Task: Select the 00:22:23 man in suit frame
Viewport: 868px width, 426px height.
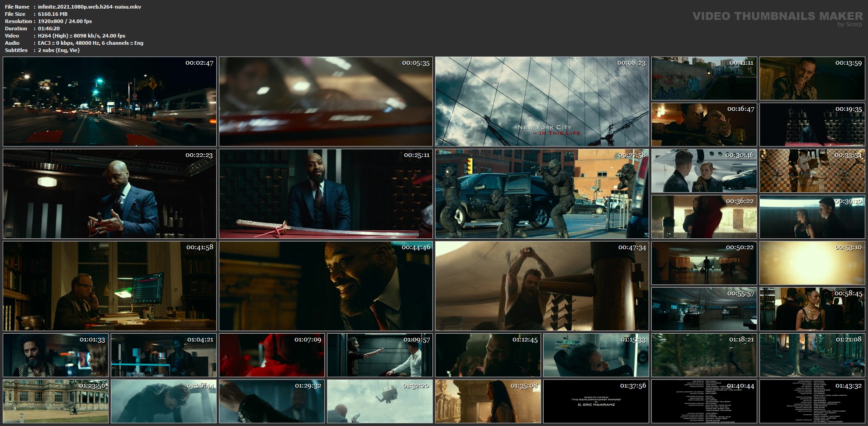Action: [x=110, y=194]
